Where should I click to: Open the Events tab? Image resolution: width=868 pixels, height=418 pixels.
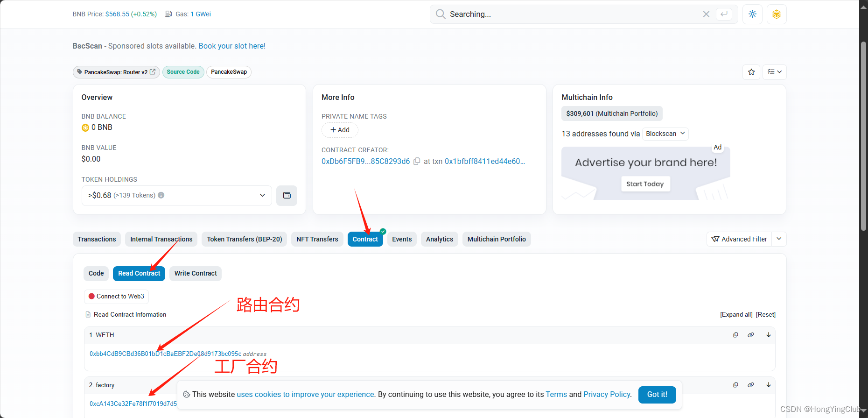402,239
